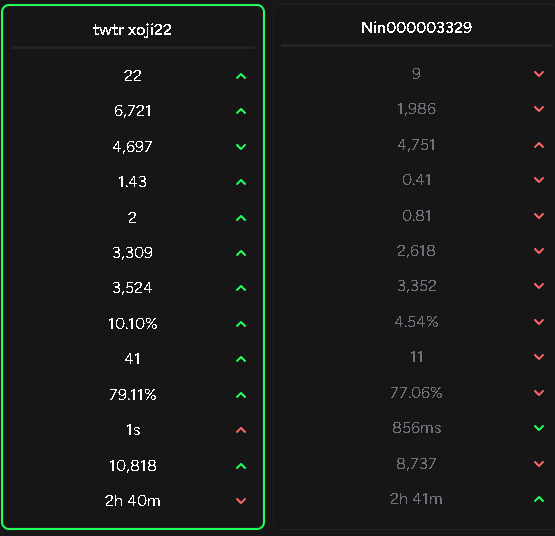555x536 pixels.
Task: Click the red down arrow beside 9
Action: point(539,74)
